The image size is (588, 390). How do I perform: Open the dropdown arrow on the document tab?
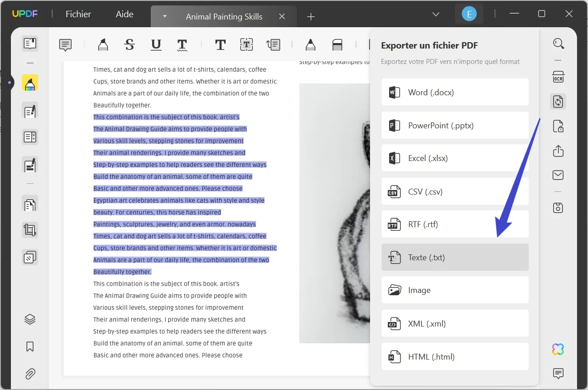coord(164,16)
